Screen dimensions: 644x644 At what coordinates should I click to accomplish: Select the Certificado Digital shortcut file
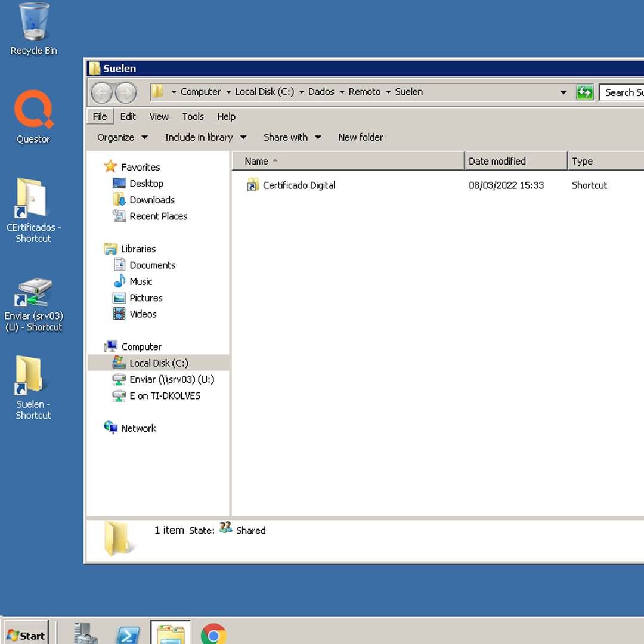(x=299, y=185)
